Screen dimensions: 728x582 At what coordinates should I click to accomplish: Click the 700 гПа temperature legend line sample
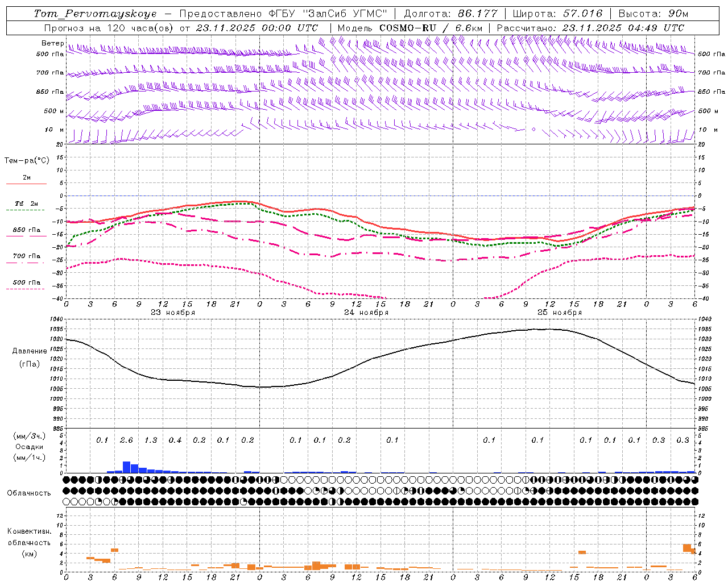point(26,263)
